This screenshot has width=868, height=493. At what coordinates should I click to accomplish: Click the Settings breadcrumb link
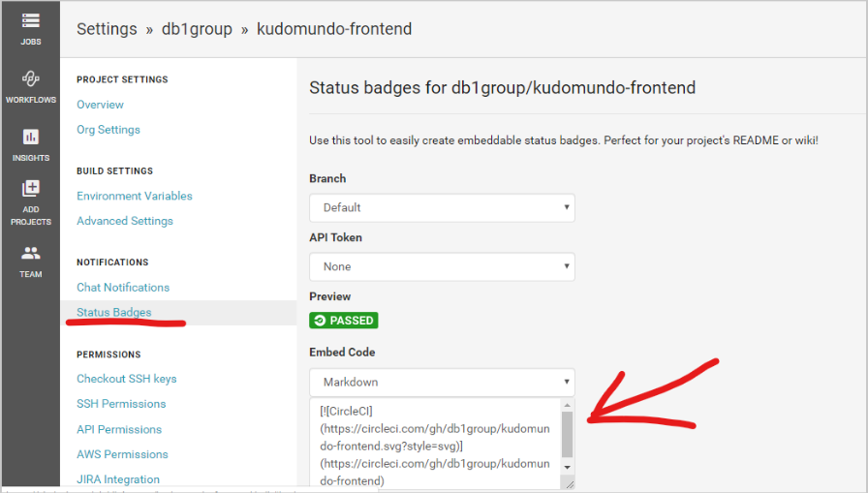(107, 29)
